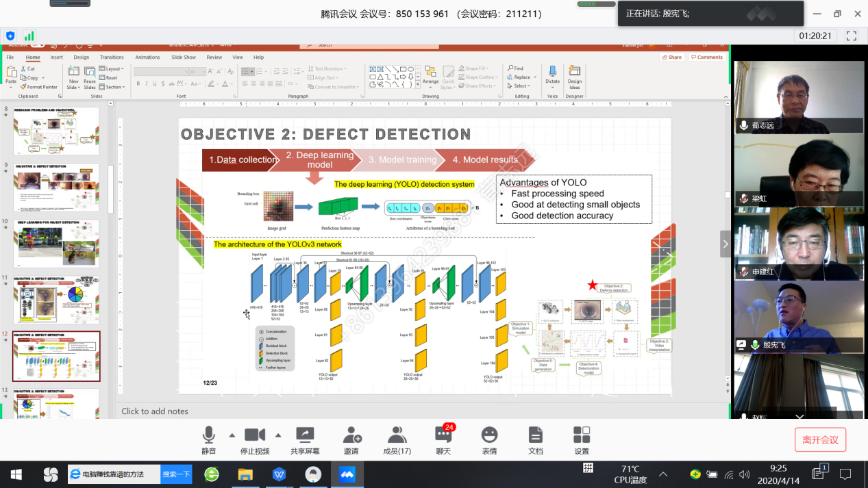Switch to the Design ribbon tab

pos(82,57)
